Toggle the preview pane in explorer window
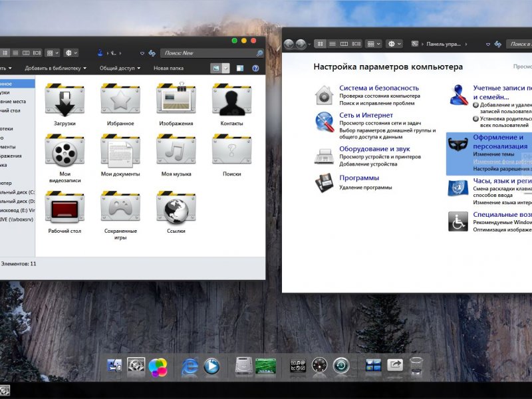The image size is (532, 399). coord(239,68)
